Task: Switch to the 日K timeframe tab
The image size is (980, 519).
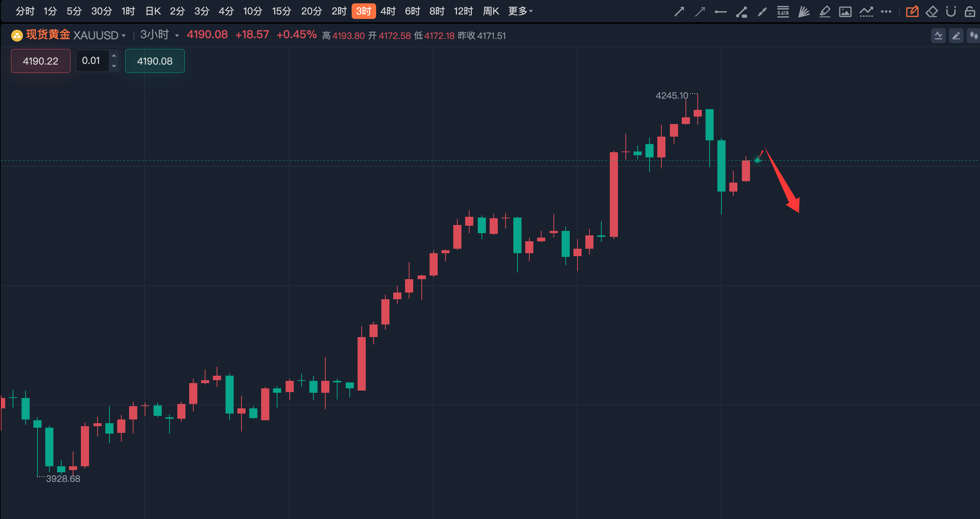Action: (153, 12)
